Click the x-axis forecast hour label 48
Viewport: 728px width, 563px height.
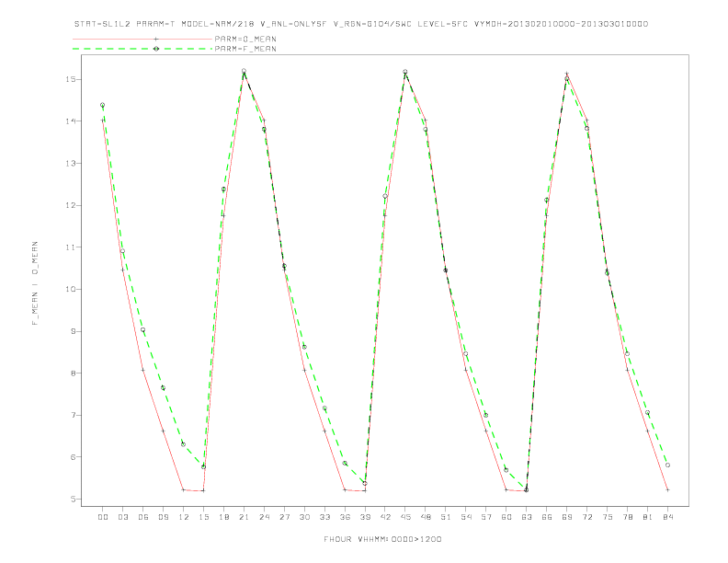coord(426,517)
